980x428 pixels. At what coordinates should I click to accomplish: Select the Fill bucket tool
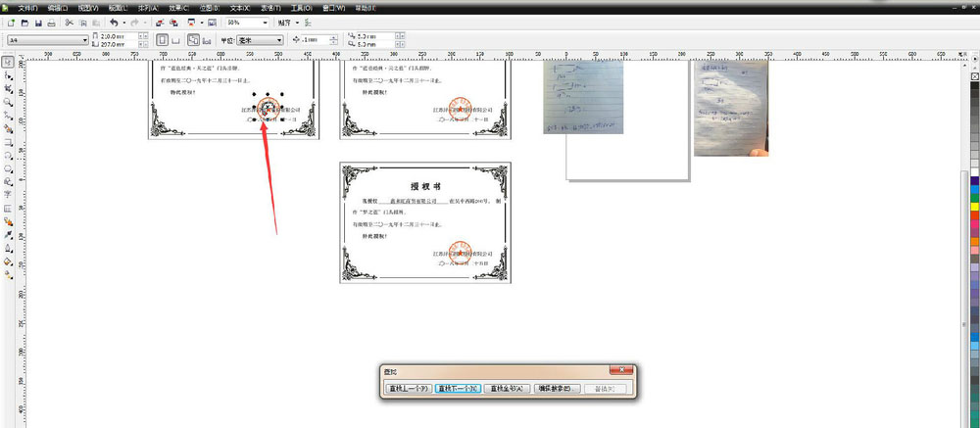tap(8, 262)
